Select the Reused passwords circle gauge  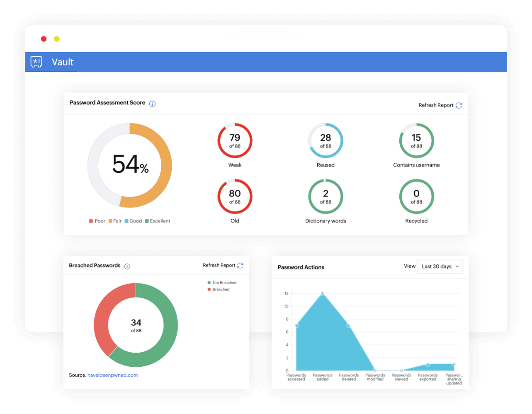tap(326, 140)
